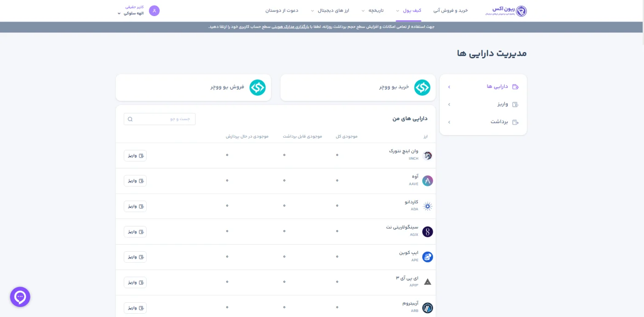Click the آربیتروم currency name
Image resolution: width=644 pixels, height=317 pixels.
(410, 303)
